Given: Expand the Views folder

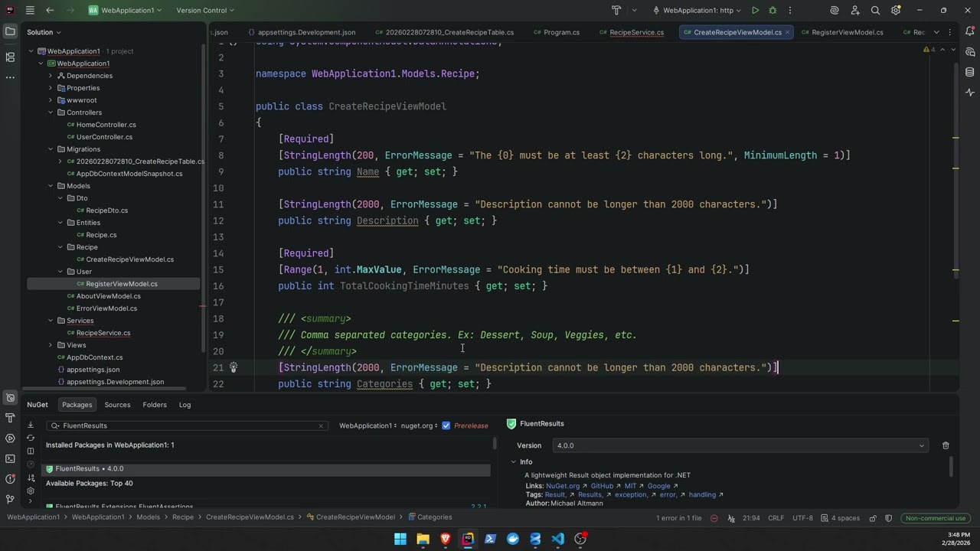Looking at the screenshot, I should point(51,345).
